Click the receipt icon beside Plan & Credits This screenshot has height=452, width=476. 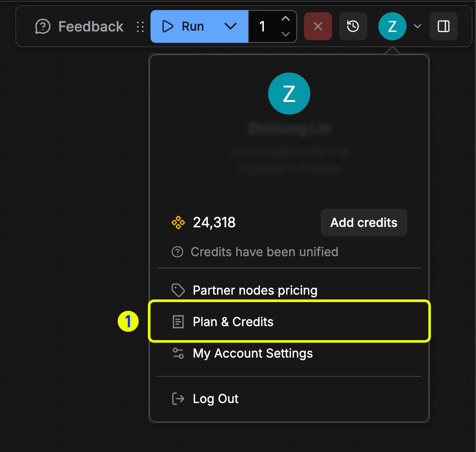(x=178, y=321)
